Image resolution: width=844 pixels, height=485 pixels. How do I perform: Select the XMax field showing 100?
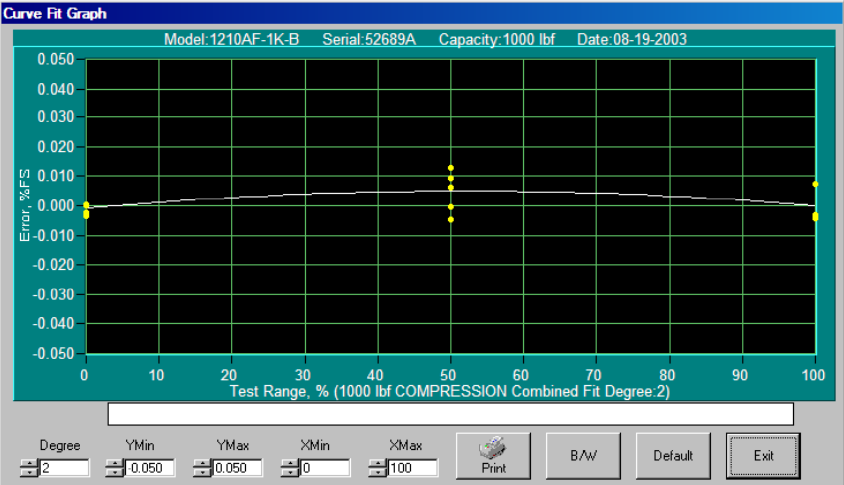point(411,468)
